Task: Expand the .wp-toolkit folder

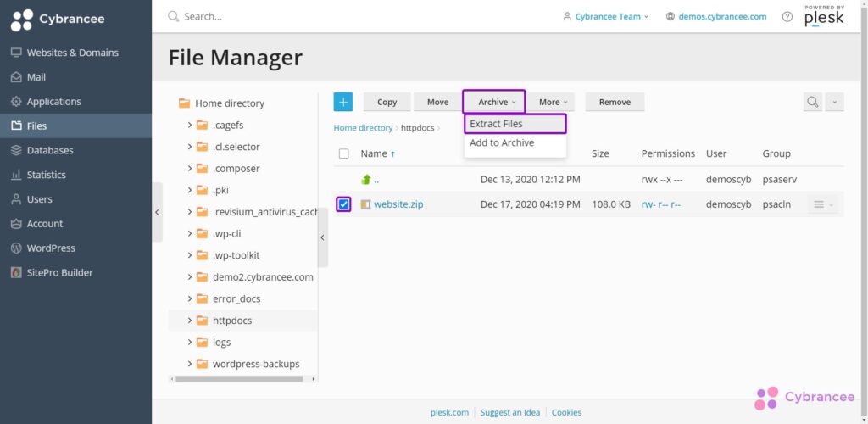Action: 190,255
